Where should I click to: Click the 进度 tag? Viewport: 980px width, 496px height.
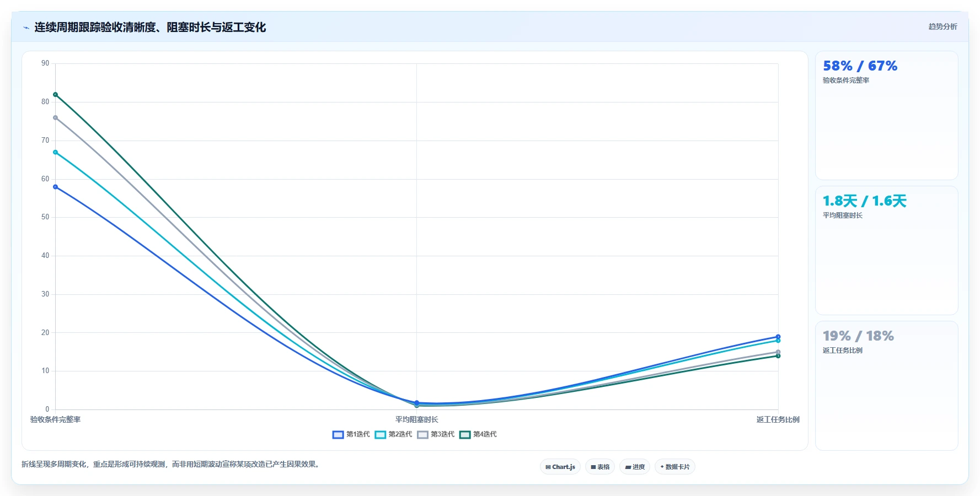635,467
